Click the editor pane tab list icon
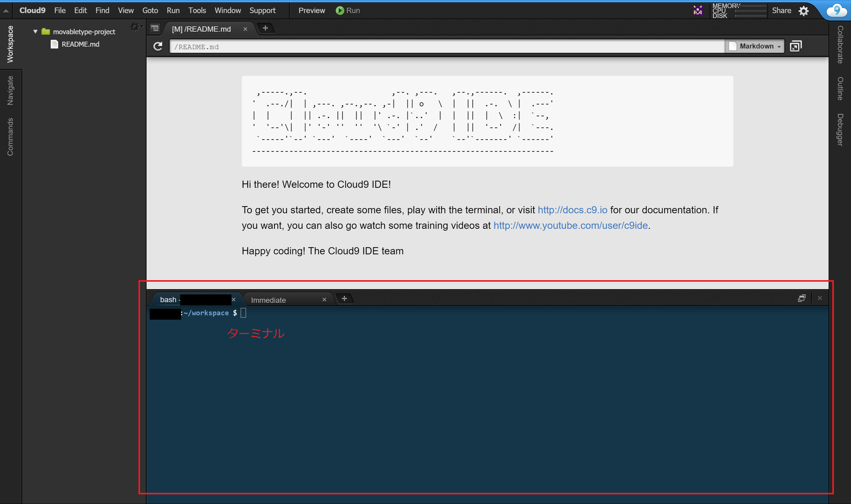Screen dimensions: 851x504 point(155,28)
